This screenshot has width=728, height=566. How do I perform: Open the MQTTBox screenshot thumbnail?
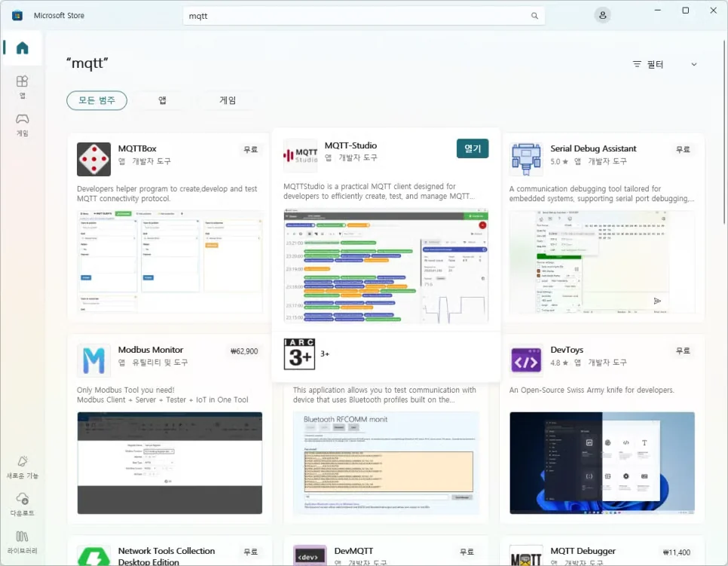pyautogui.click(x=170, y=262)
